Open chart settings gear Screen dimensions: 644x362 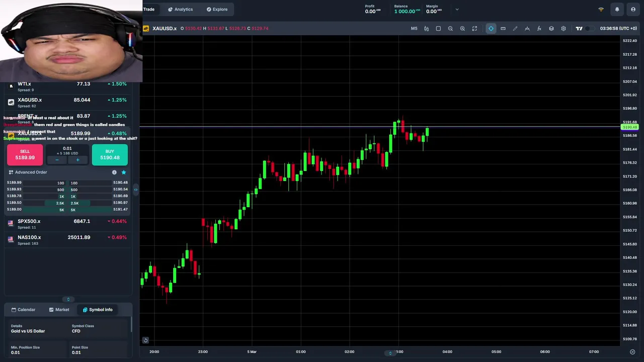(563, 29)
